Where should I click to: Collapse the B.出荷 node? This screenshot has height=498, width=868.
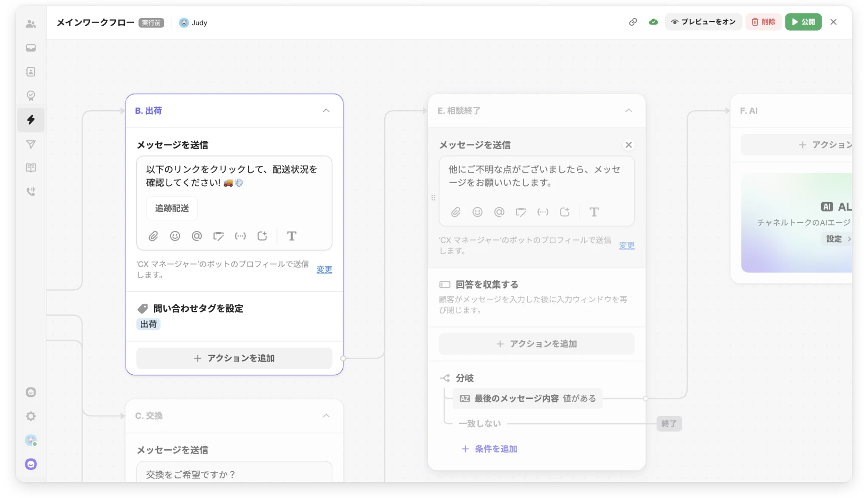tap(326, 110)
